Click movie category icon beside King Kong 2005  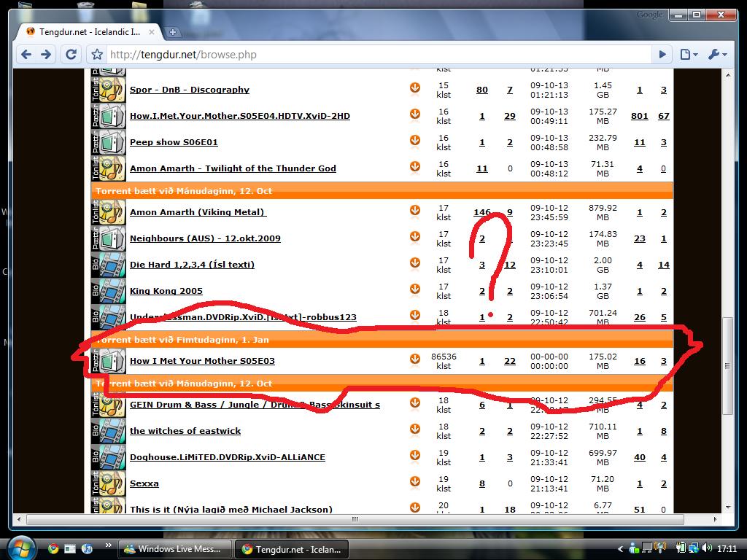click(x=108, y=290)
